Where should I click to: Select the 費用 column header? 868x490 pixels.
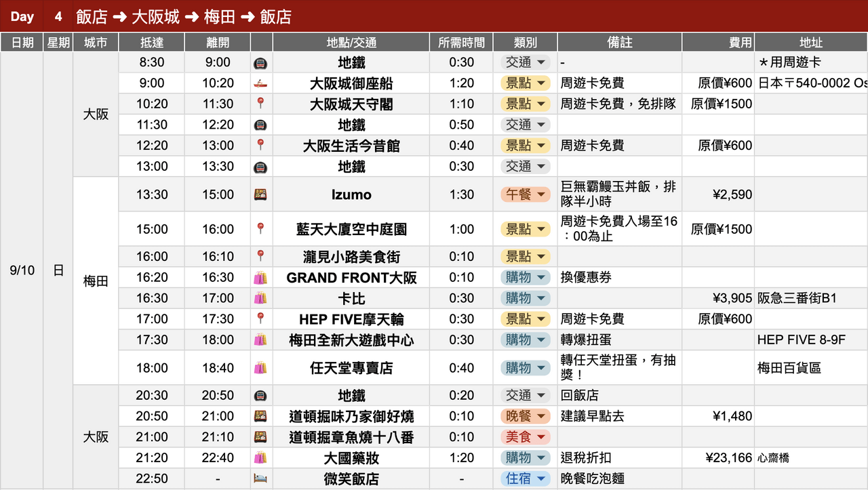pyautogui.click(x=717, y=42)
